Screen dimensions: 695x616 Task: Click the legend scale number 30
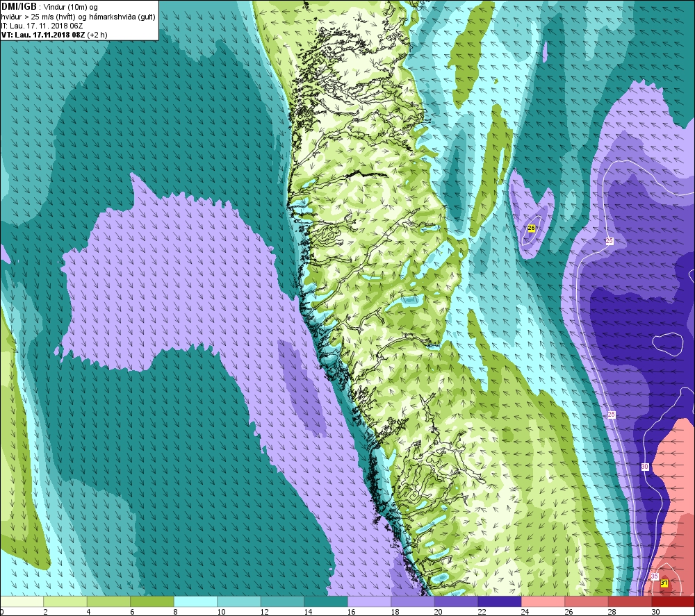[655, 612]
